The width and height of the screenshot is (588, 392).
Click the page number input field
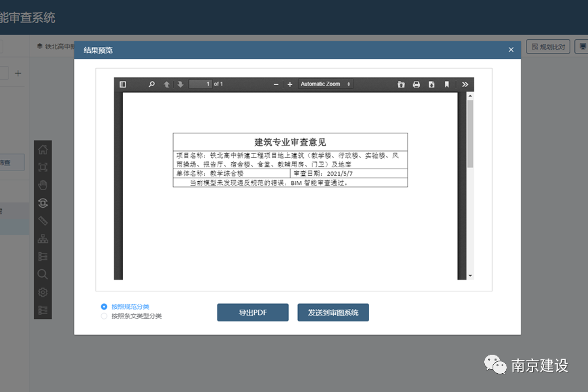200,84
